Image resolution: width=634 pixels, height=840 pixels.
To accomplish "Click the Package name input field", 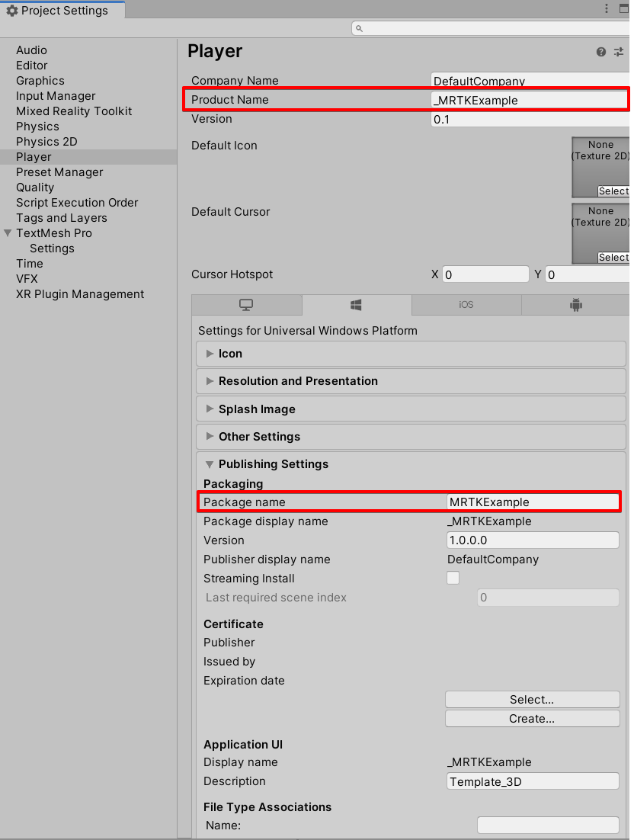I will (533, 502).
